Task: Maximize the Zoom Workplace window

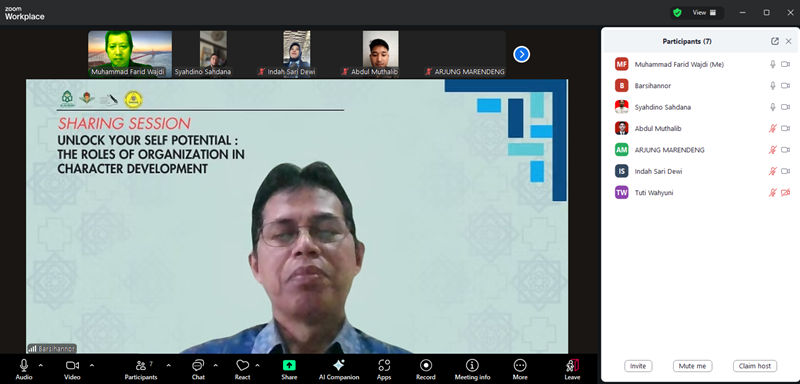Action: pyautogui.click(x=766, y=13)
